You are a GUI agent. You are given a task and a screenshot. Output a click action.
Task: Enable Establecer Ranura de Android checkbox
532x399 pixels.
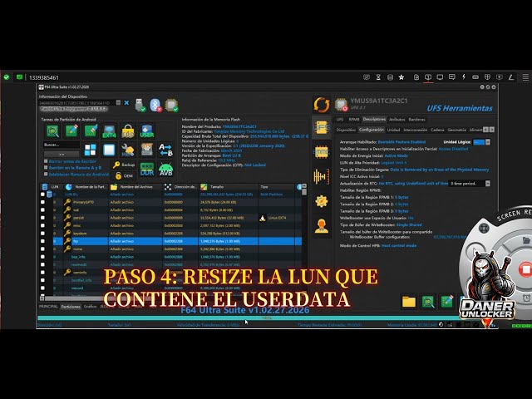(x=46, y=174)
